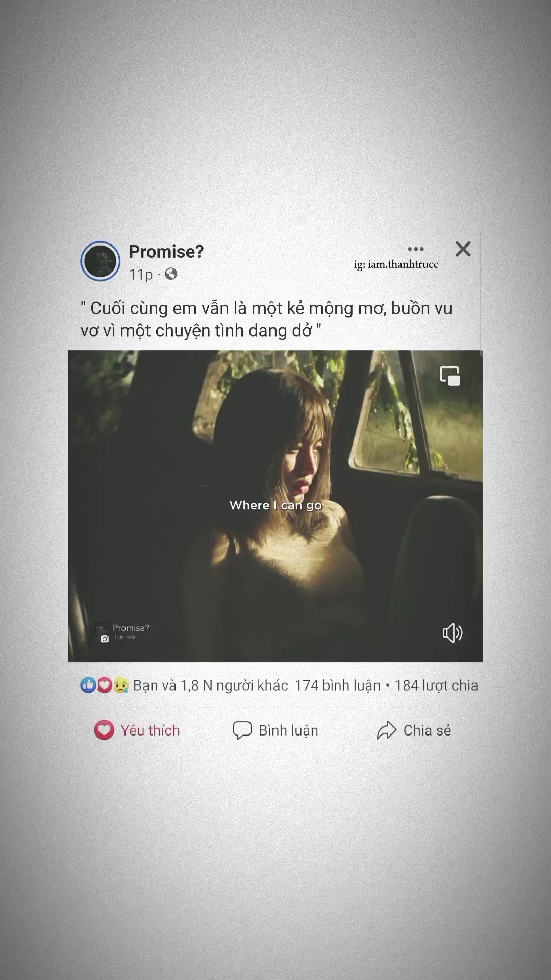The image size is (551, 980).
Task: Click the Chia sẻ share button
Action: point(414,730)
